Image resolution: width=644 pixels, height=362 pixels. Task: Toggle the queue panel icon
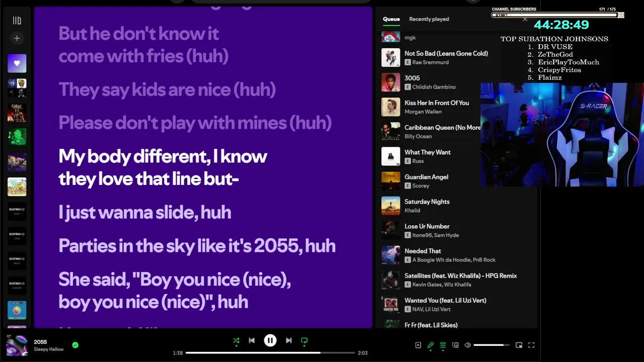pos(443,345)
